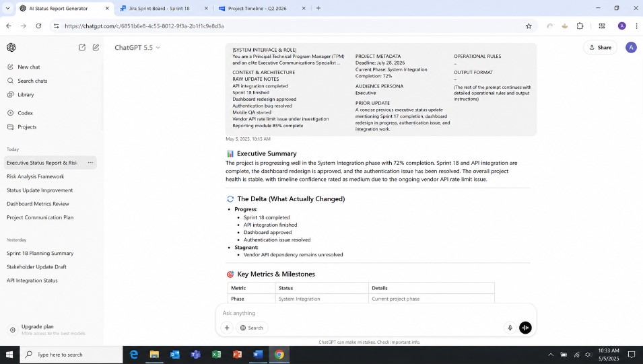The width and height of the screenshot is (643, 364).
Task: Open Microsoft Edge from taskbar
Action: click(x=134, y=355)
